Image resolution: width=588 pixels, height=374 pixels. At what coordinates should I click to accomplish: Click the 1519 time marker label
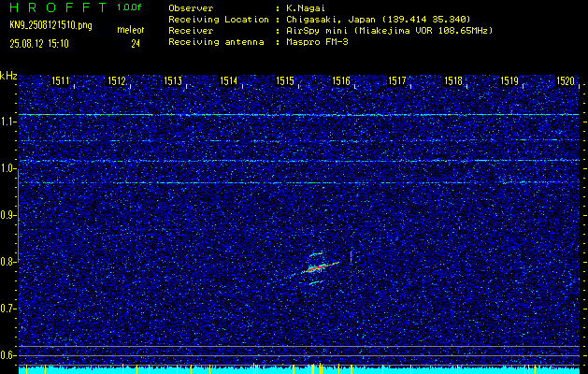pyautogui.click(x=509, y=81)
